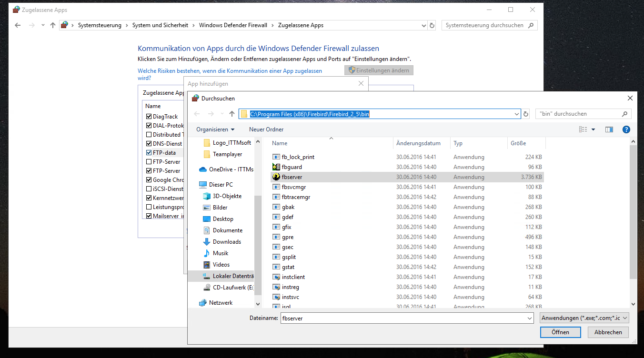Open the file type filter Anwendungen dropdown
The height and width of the screenshot is (358, 644).
584,318
